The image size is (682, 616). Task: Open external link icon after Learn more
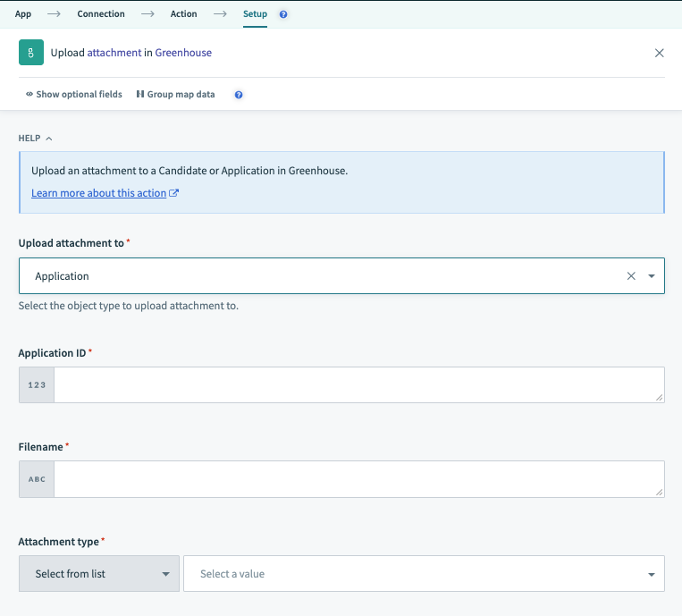point(173,193)
